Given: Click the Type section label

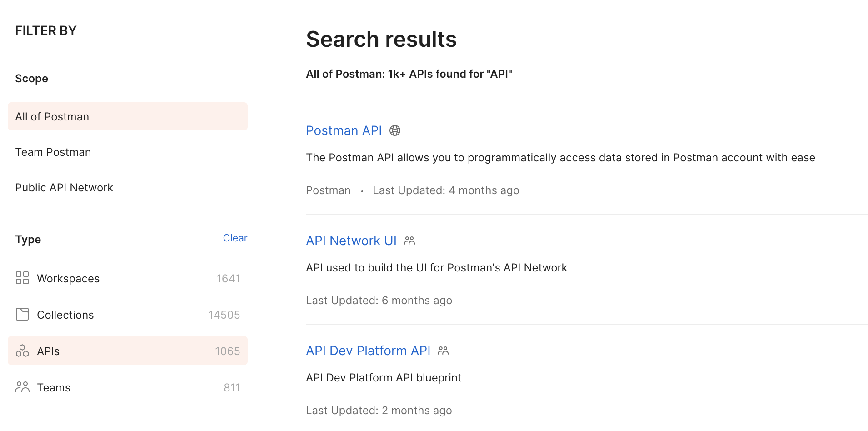Looking at the screenshot, I should coord(28,239).
